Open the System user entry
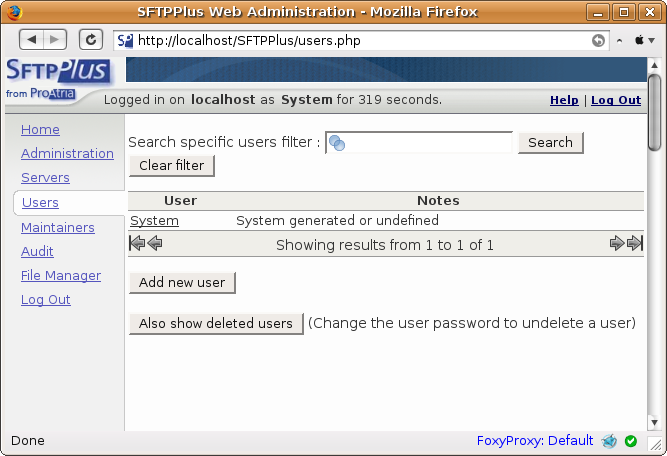667x456 pixels. point(154,220)
